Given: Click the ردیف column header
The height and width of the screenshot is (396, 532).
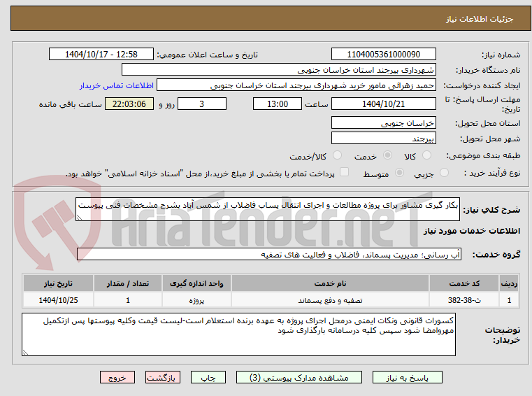Looking at the screenshot, I should point(509,283).
